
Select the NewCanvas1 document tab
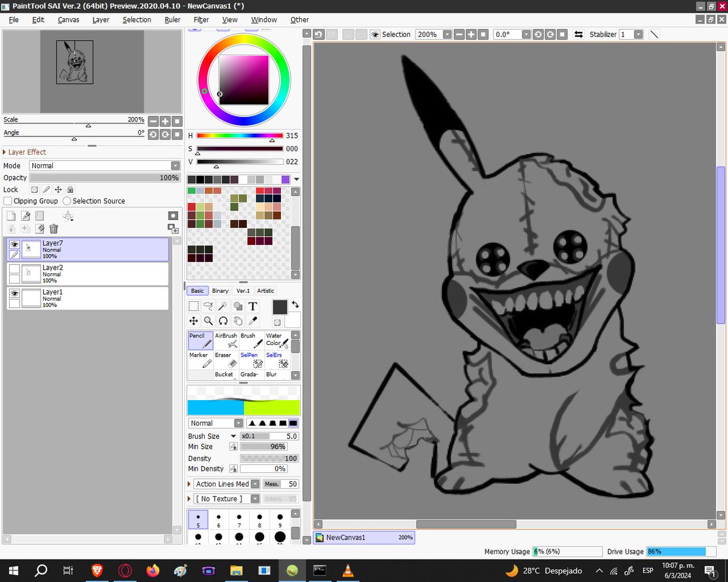pos(364,538)
